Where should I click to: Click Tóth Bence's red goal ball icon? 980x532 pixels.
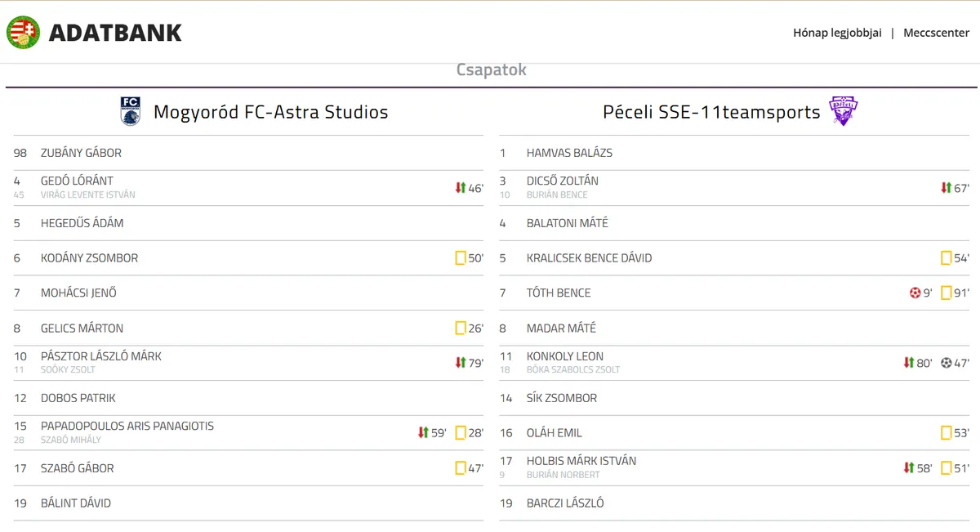point(915,293)
